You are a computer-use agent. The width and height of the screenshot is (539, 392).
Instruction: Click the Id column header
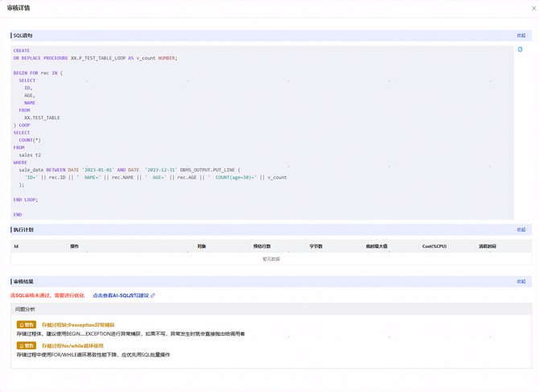pos(16,246)
